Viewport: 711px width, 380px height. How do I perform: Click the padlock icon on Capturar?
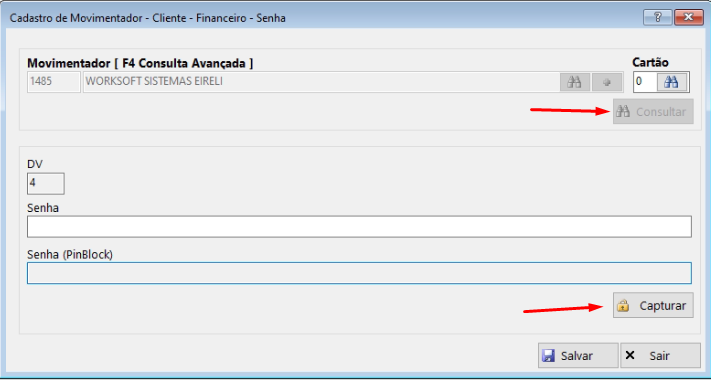623,306
